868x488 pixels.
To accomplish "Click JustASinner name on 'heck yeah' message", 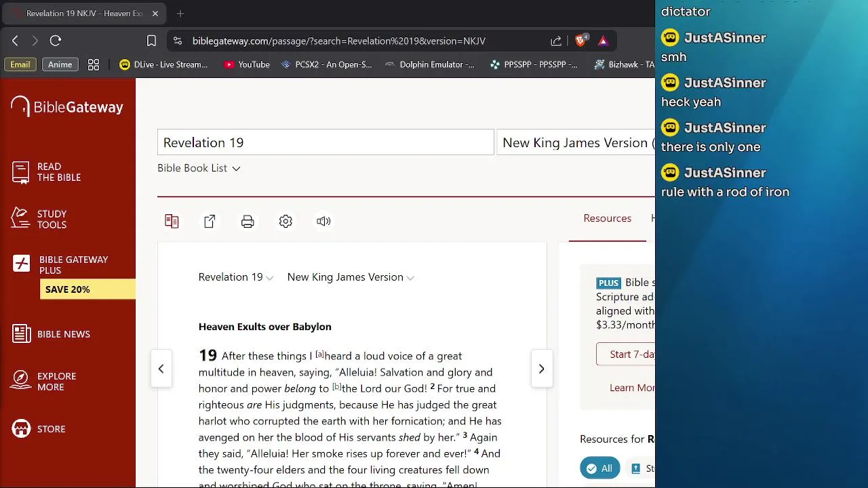I will click(x=725, y=83).
